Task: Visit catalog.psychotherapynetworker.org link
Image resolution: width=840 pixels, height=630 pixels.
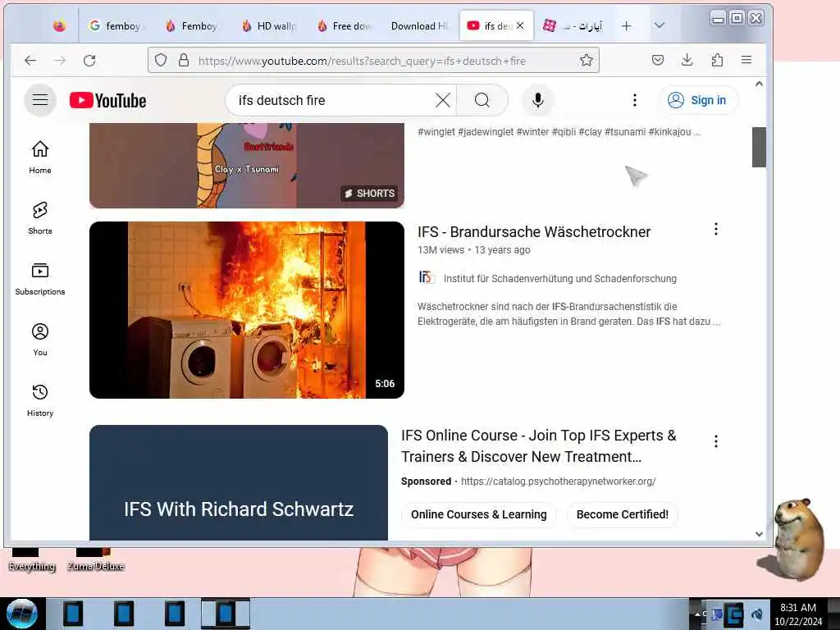Action: click(558, 481)
